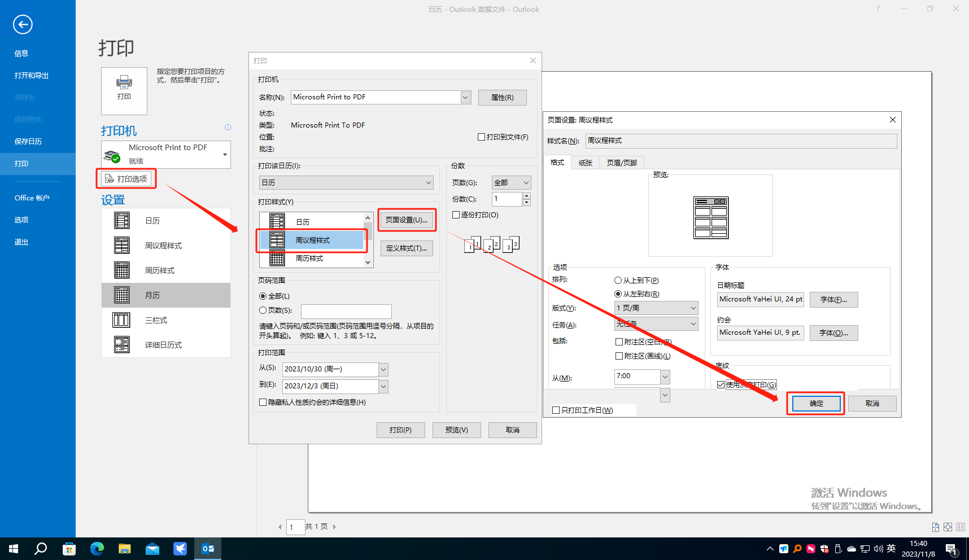Tick the 逐份打印(O) checkbox

(x=456, y=215)
